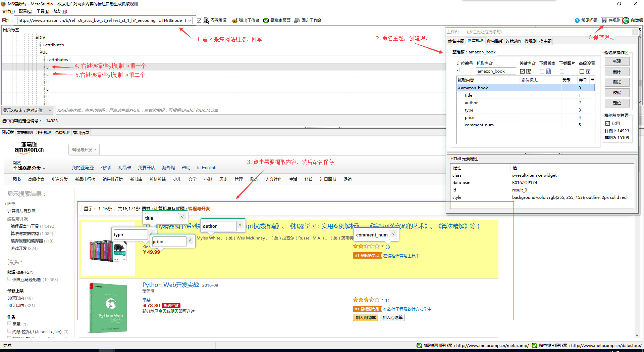Click the star rating with 38 reviews
The width and height of the screenshot is (644, 352).
pos(366,247)
